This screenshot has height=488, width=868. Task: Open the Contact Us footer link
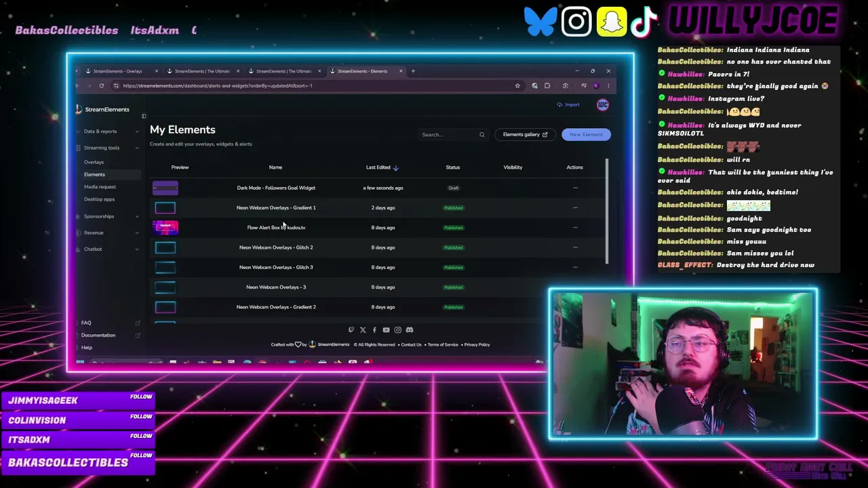411,345
